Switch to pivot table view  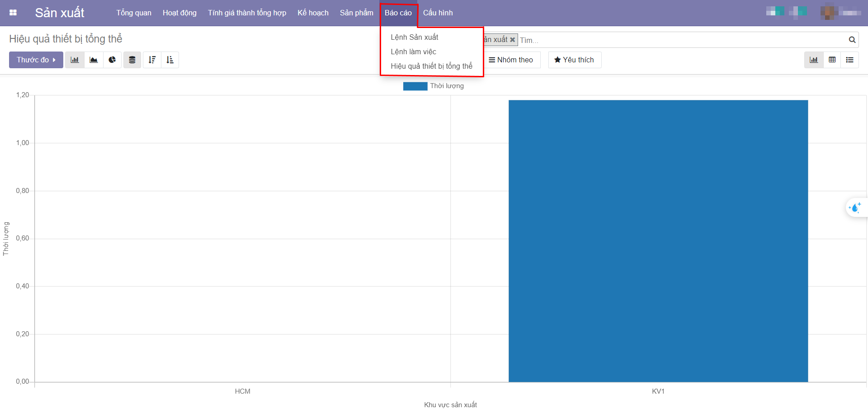pos(832,60)
